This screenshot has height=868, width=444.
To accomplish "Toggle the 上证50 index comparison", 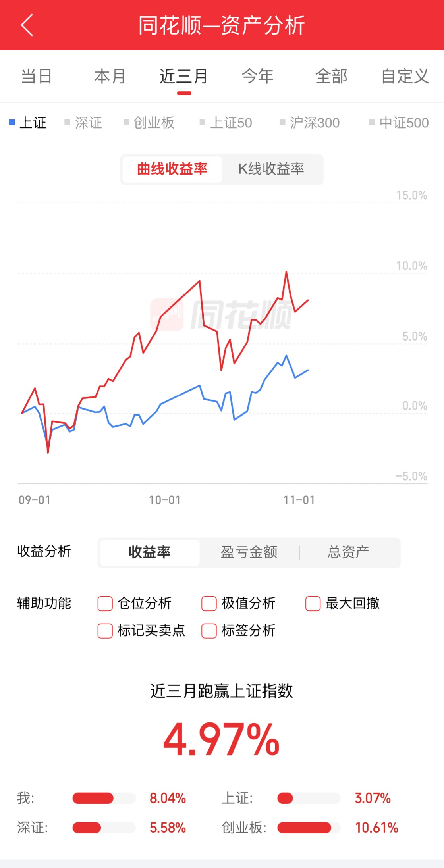I will (226, 123).
